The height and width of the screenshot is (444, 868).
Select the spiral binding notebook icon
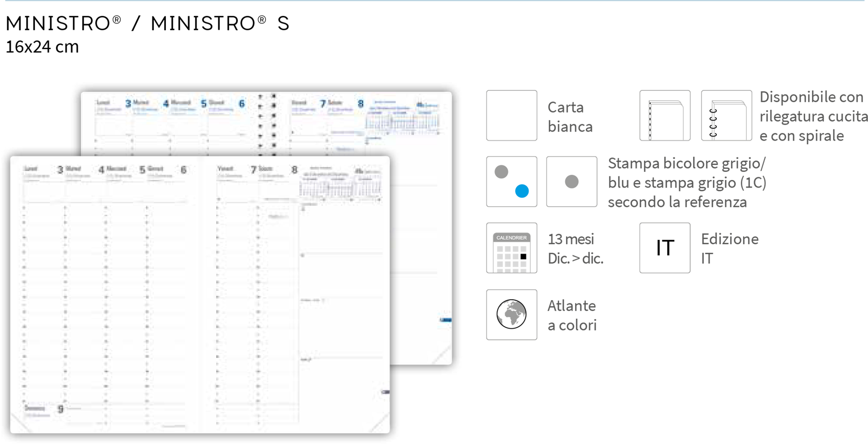(726, 115)
